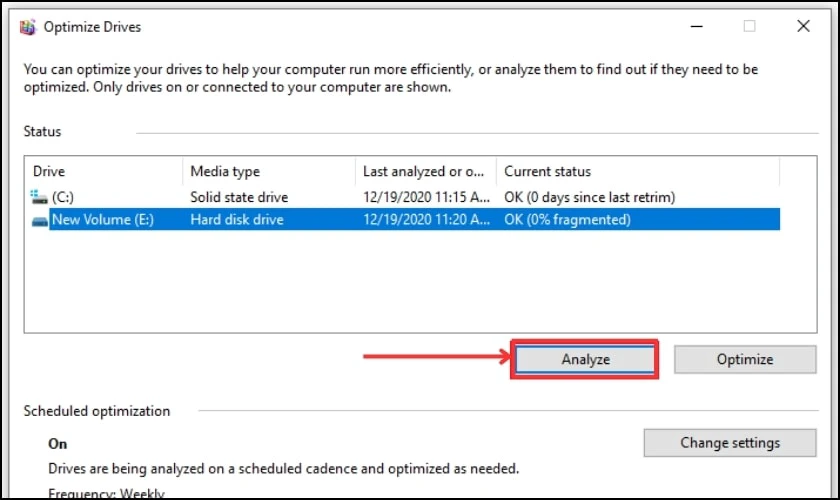Open Change settings for scheduled optimization
Viewport: 840px width, 500px height.
point(730,443)
